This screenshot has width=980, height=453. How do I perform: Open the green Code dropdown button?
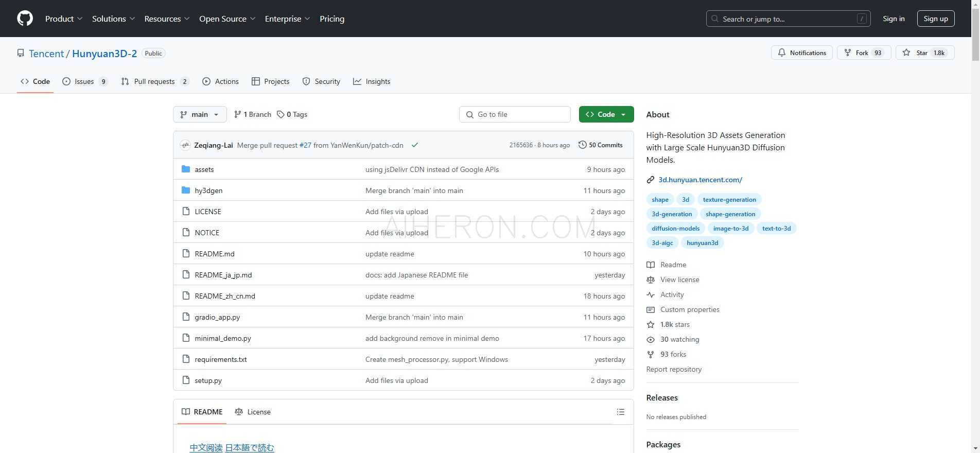[606, 114]
